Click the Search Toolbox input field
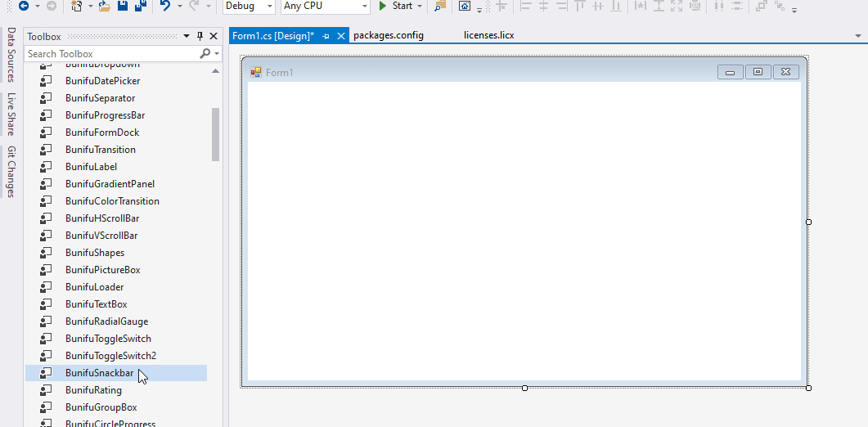868x427 pixels. (113, 54)
